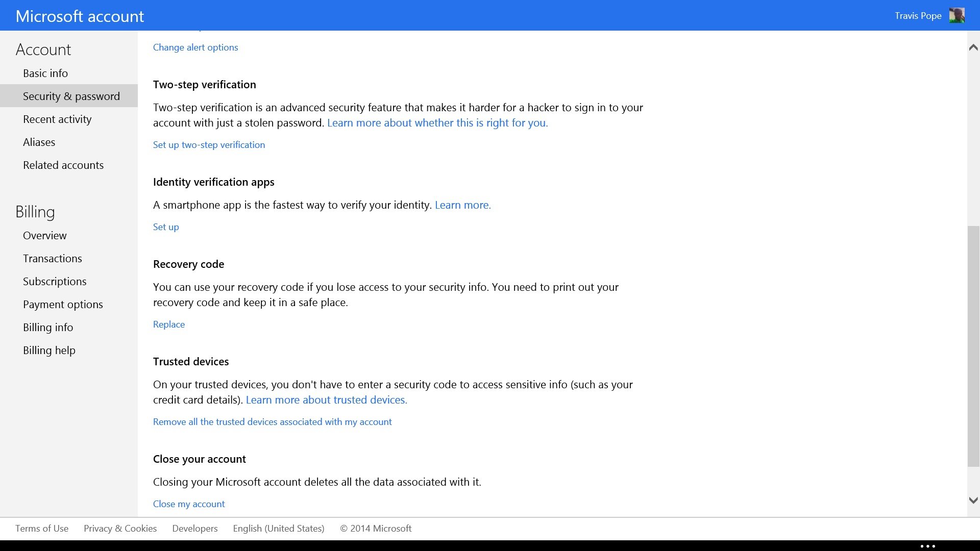Click Change alert options
Screen dimensions: 980x551
[195, 47]
